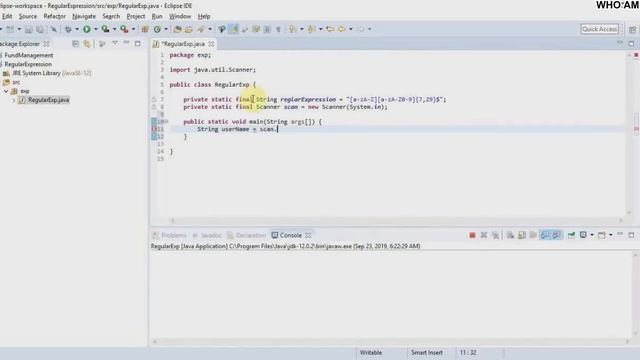The width and height of the screenshot is (640, 360).
Task: Toggle Block Selection Mode in toolbar
Action: pyautogui.click(x=267, y=29)
